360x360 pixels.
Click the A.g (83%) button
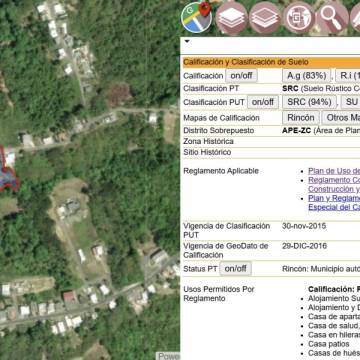306,76
